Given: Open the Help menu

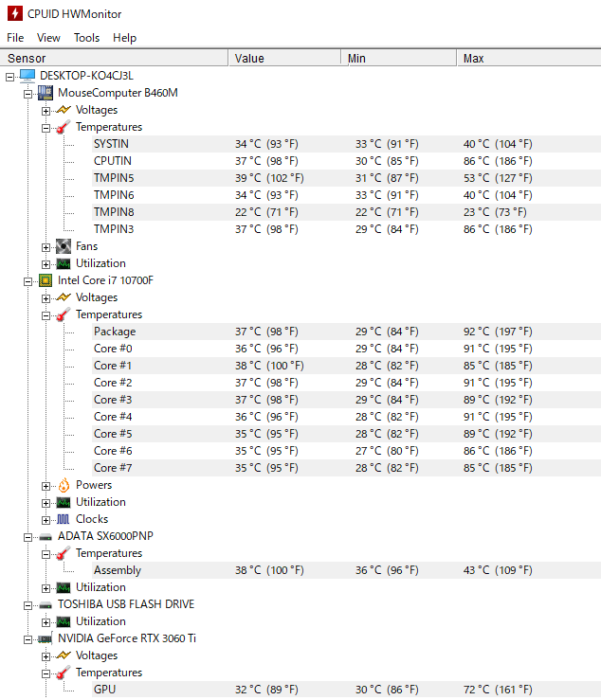Looking at the screenshot, I should point(124,38).
